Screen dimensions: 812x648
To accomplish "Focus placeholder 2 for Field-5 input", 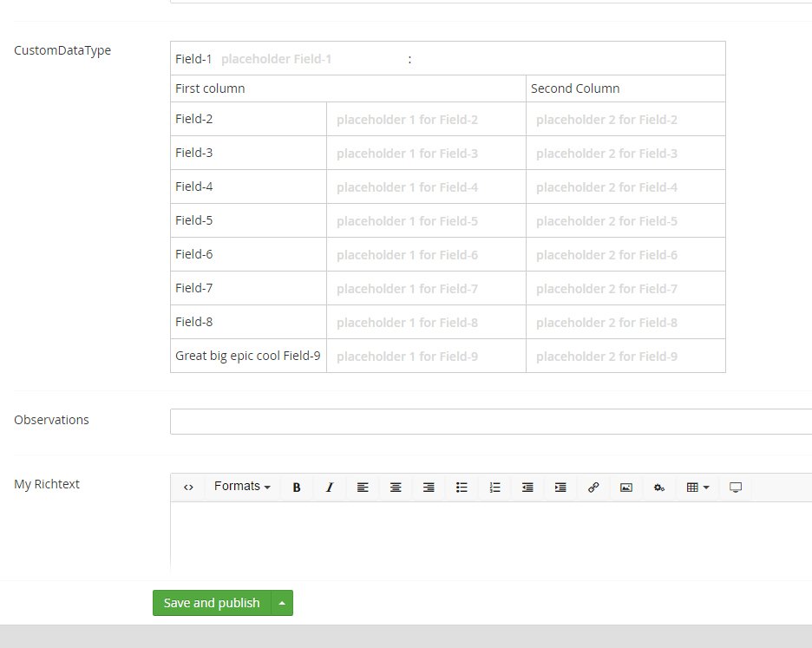I will click(x=625, y=221).
